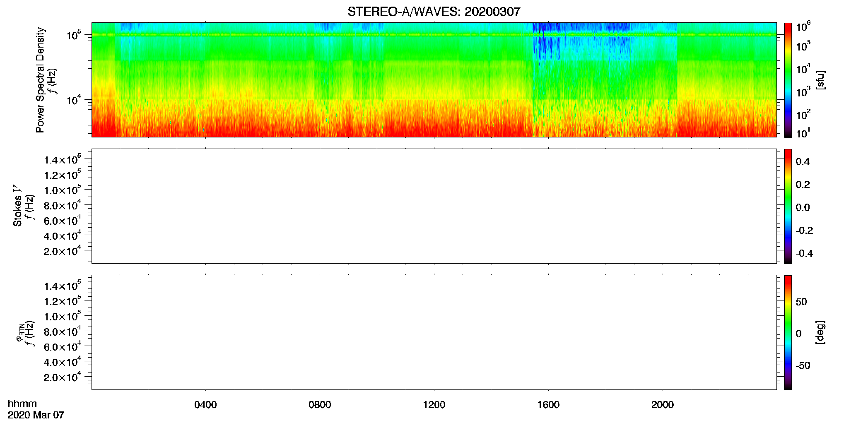Select "0.0" on the Stokes V color scale
This screenshot has width=868, height=447.
tap(803, 207)
